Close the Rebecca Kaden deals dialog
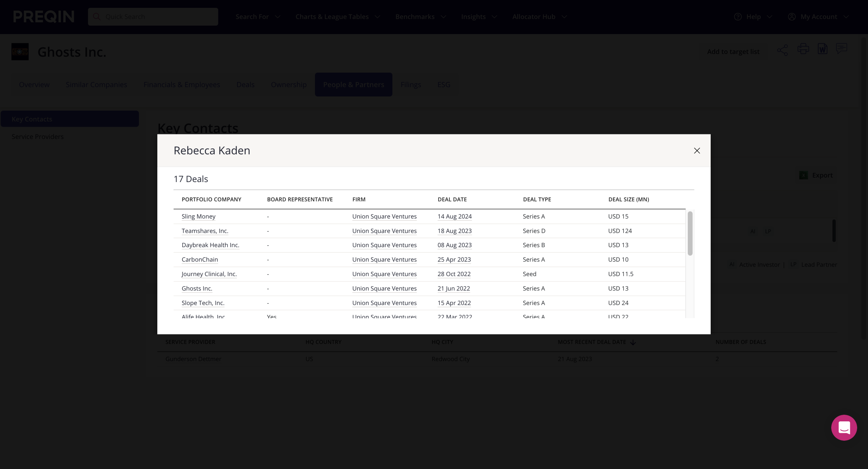Screen dimensions: 868x469 697,151
